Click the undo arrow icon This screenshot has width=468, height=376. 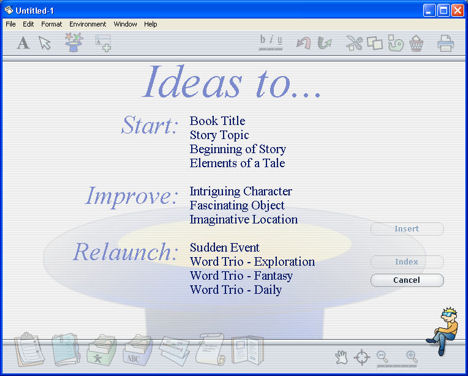pos(303,43)
